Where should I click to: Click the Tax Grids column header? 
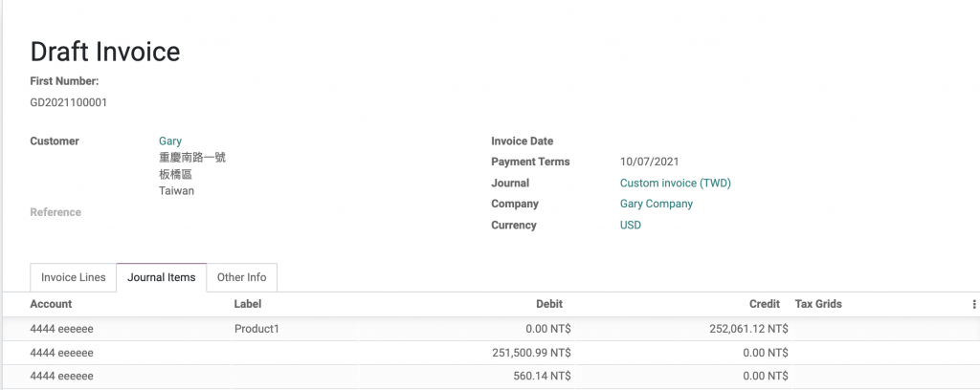click(x=818, y=304)
